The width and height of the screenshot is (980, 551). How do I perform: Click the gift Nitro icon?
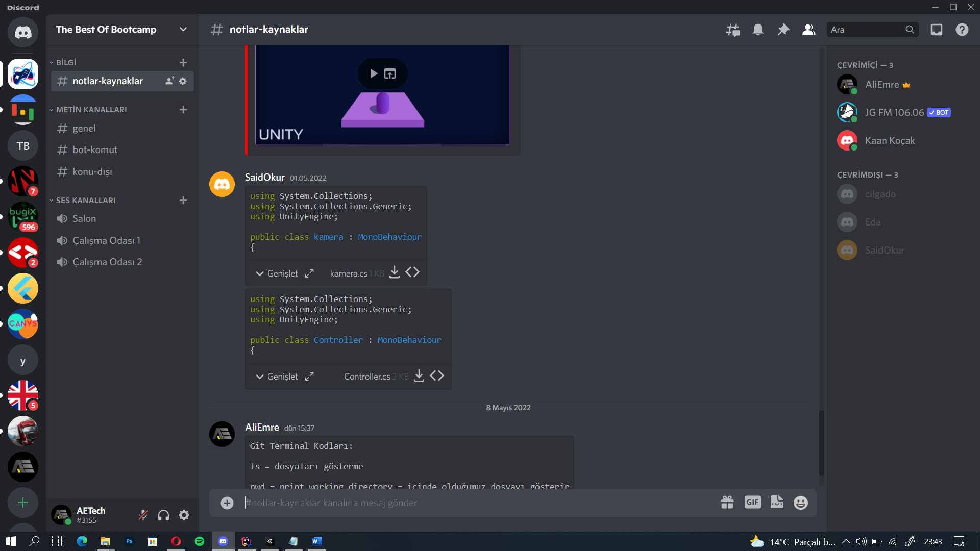(x=727, y=502)
